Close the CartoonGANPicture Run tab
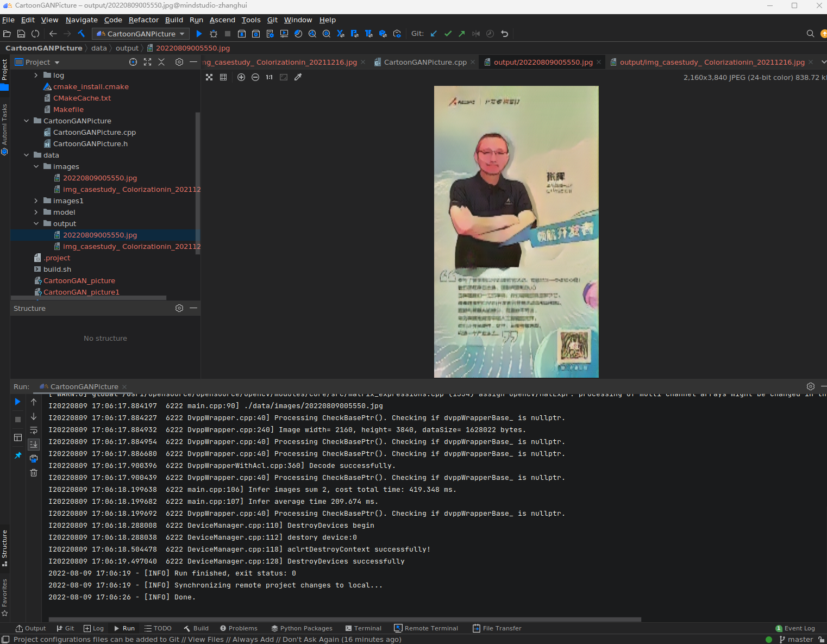This screenshot has width=827, height=644. coord(124,387)
